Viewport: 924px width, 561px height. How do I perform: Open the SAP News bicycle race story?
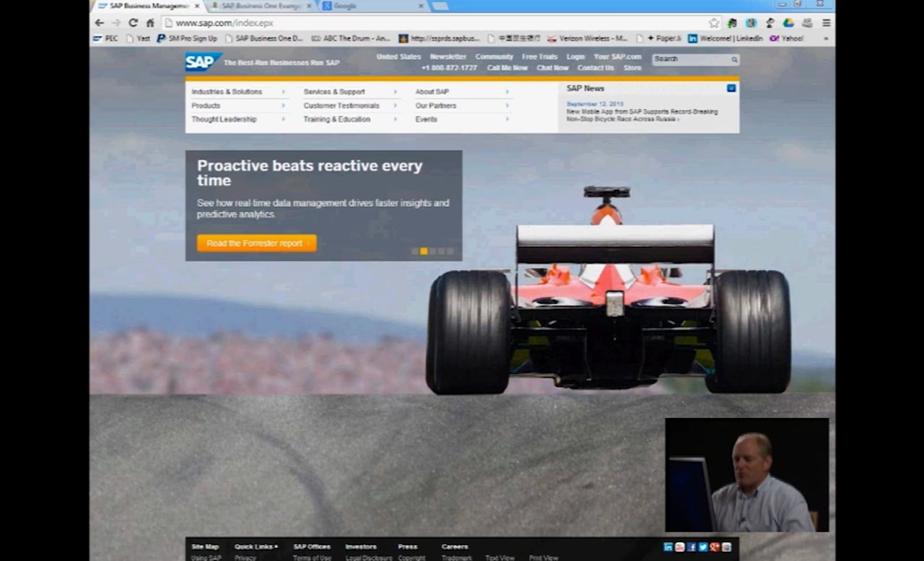[642, 116]
